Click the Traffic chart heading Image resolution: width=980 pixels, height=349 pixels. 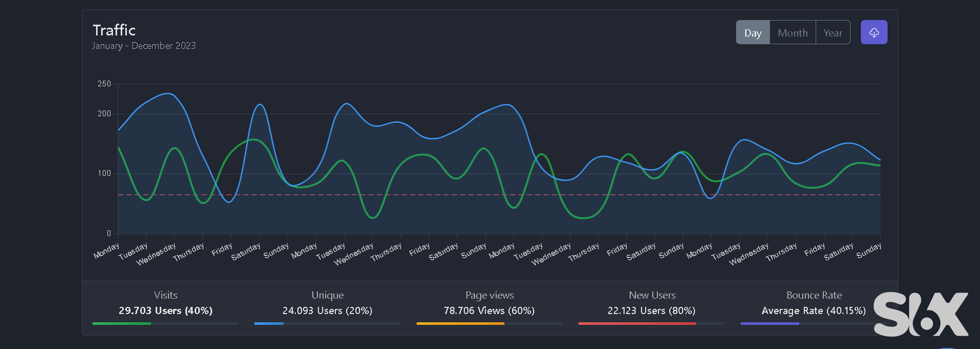(x=114, y=30)
